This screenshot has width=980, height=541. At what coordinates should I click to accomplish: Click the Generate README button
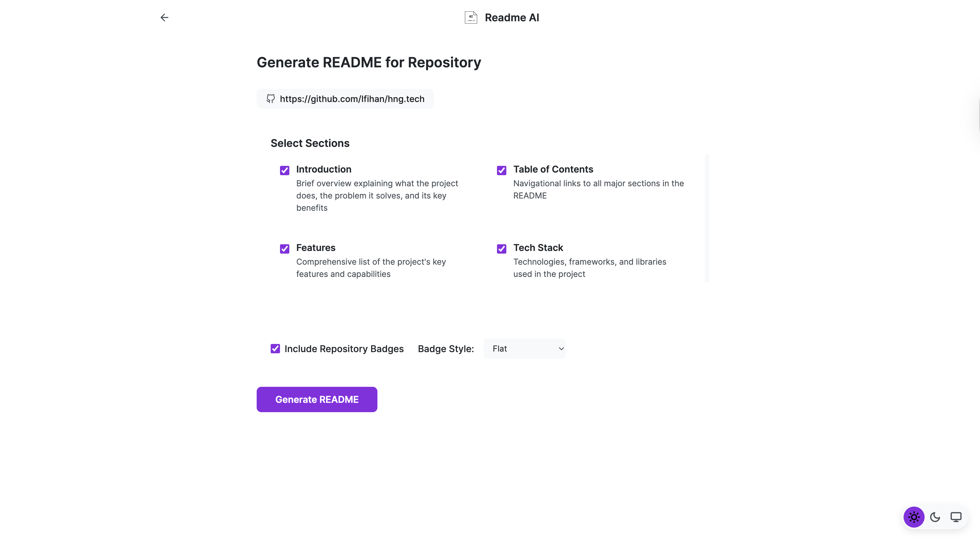(316, 399)
